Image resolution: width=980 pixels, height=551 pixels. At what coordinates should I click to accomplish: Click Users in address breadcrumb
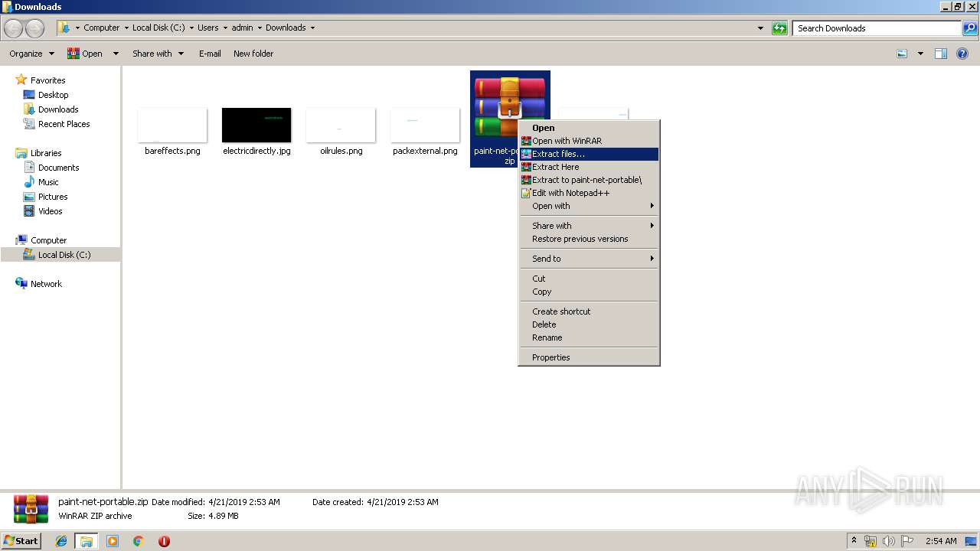[x=207, y=28]
